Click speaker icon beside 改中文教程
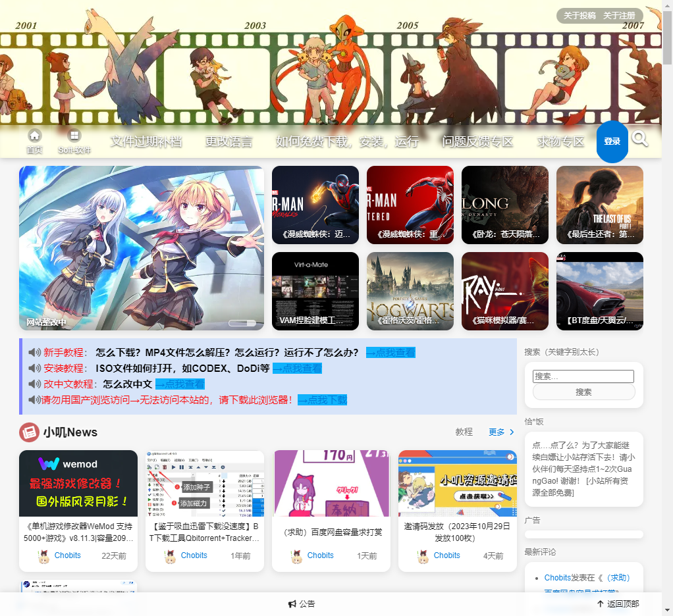 tap(34, 384)
